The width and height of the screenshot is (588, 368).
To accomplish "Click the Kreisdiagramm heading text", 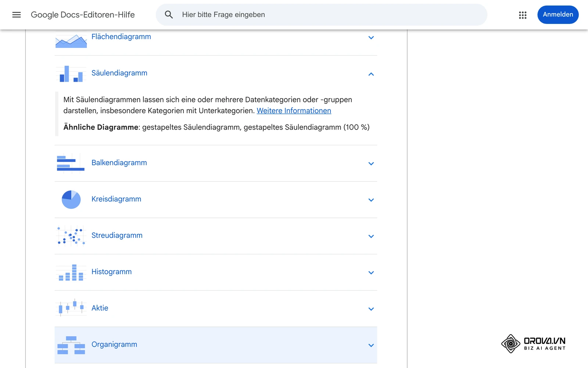I will [116, 199].
